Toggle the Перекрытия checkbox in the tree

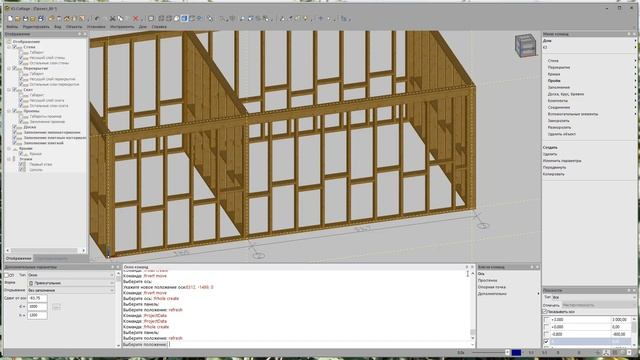point(15,68)
